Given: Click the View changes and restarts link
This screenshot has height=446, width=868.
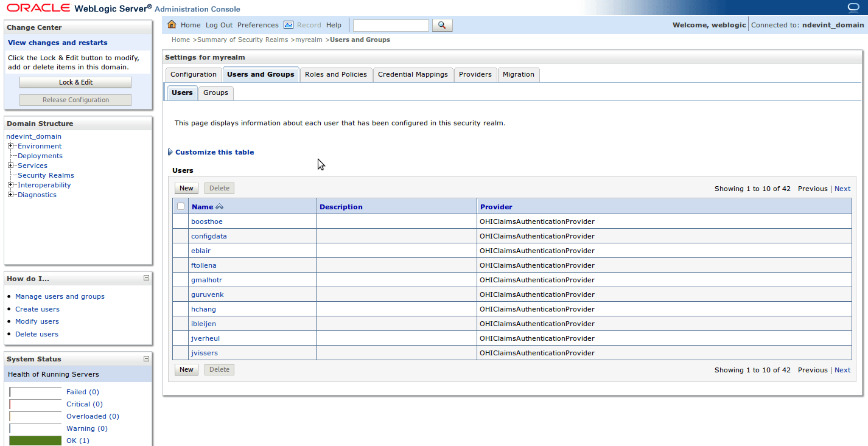Looking at the screenshot, I should point(58,43).
